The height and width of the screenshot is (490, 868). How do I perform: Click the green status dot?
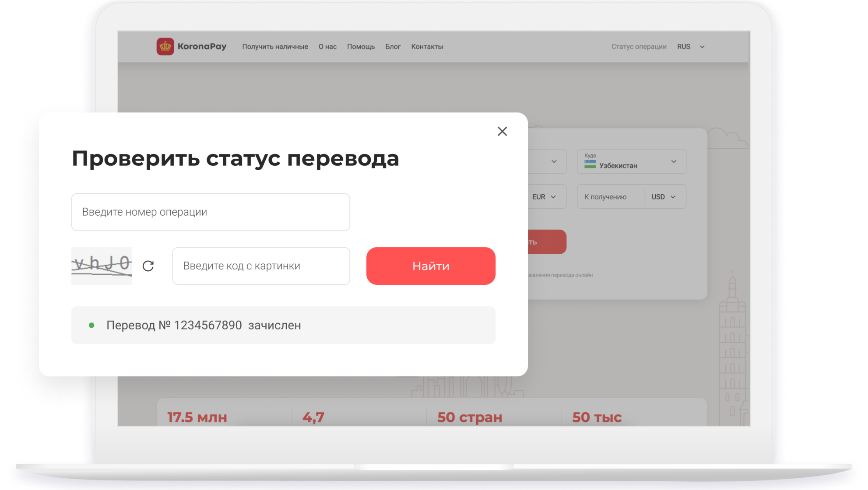(91, 325)
